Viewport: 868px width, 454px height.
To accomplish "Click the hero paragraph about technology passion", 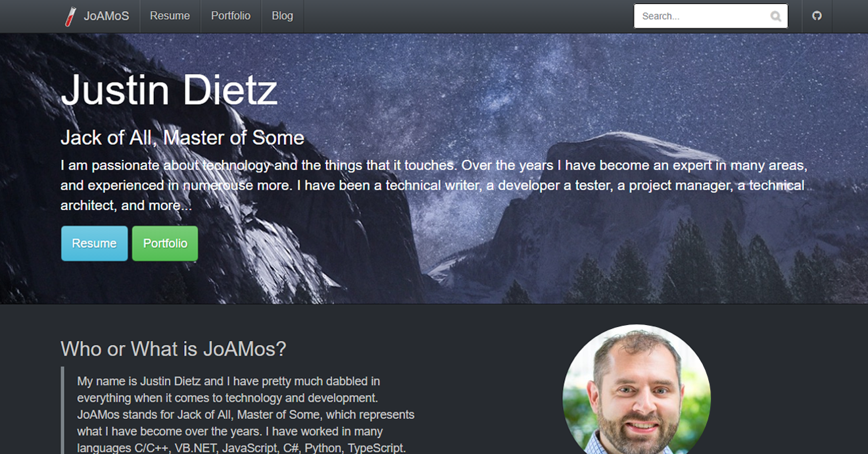I will (x=434, y=185).
